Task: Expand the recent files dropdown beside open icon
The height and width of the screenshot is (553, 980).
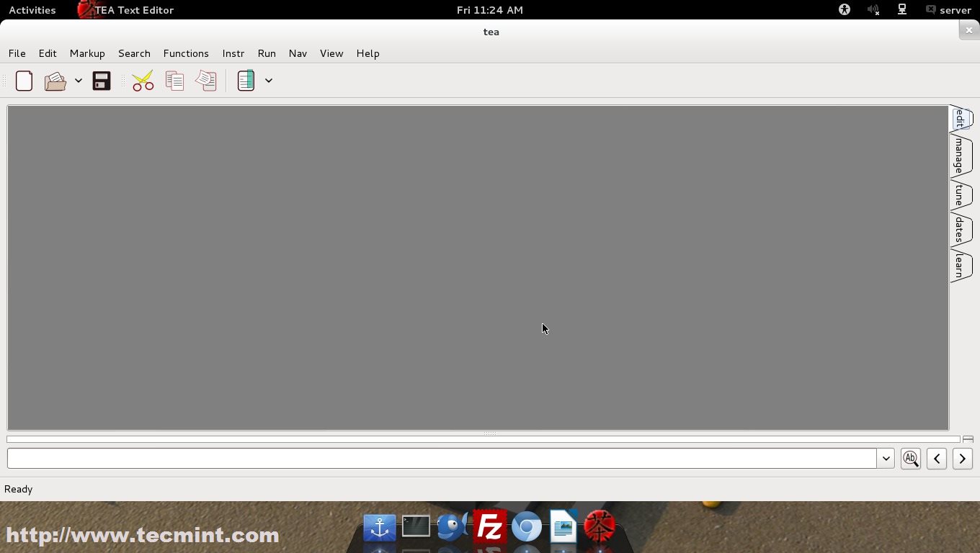Action: (79, 81)
